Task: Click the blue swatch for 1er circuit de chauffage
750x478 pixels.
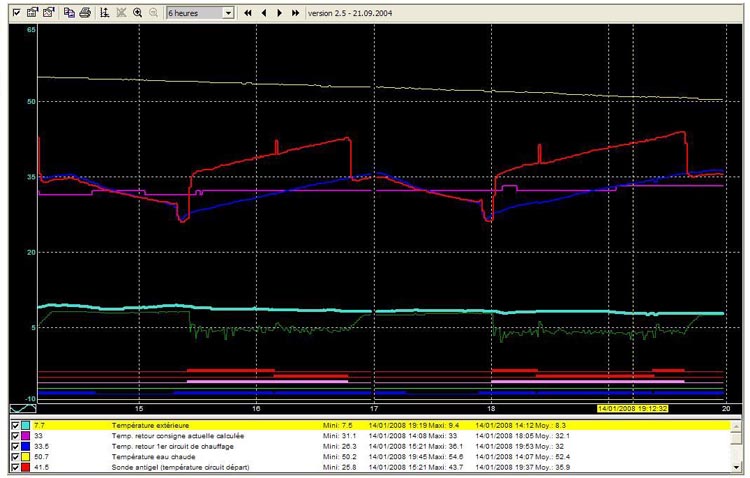Action: click(x=25, y=446)
